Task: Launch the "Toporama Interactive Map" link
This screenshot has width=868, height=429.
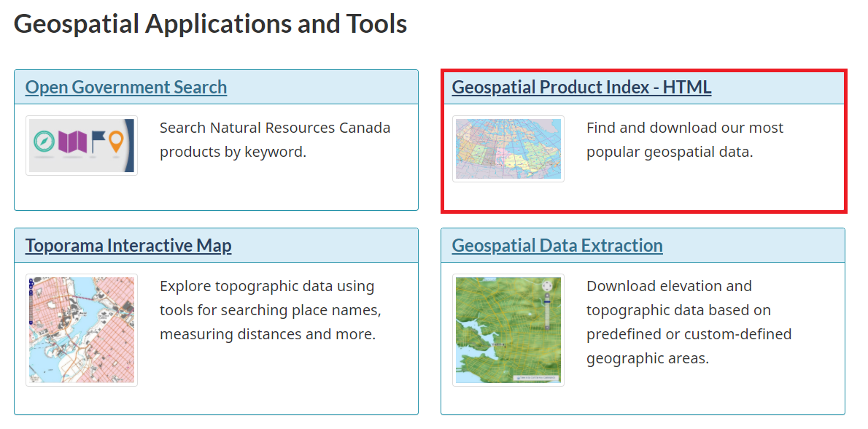Action: (x=128, y=245)
